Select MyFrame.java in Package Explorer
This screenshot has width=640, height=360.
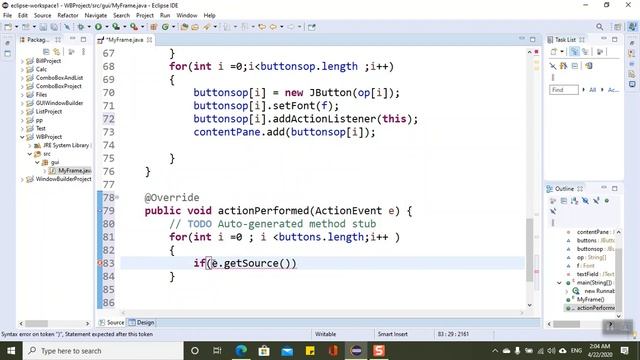click(74, 171)
